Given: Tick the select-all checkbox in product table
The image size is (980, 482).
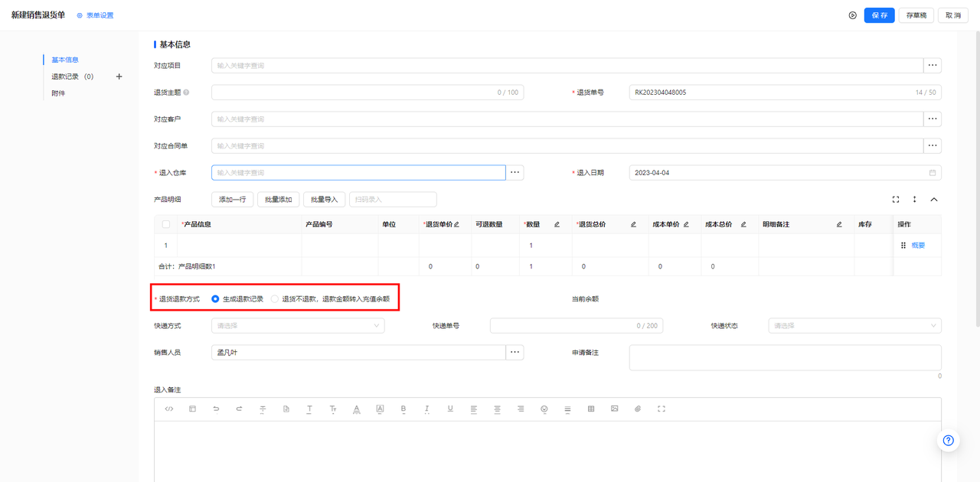Looking at the screenshot, I should pos(166,224).
